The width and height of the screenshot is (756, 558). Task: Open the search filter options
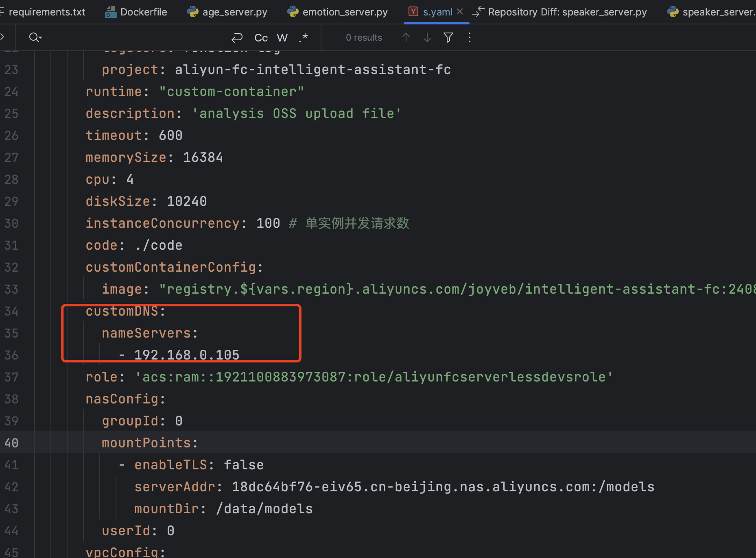[448, 38]
